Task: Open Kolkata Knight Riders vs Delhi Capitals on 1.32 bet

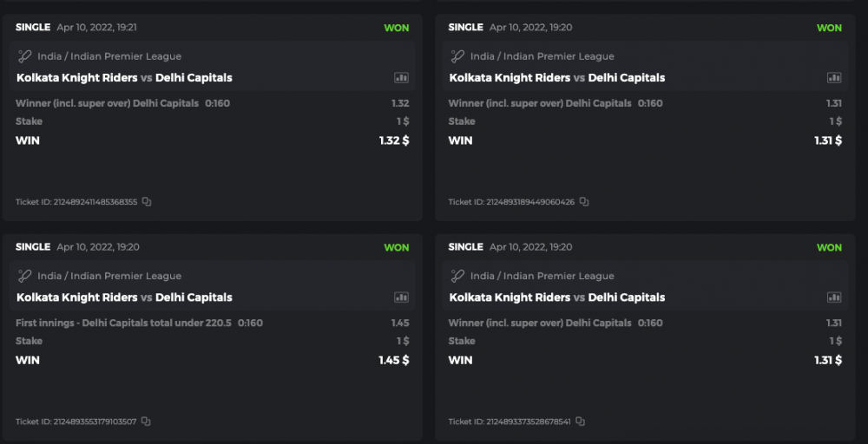Action: pos(124,78)
